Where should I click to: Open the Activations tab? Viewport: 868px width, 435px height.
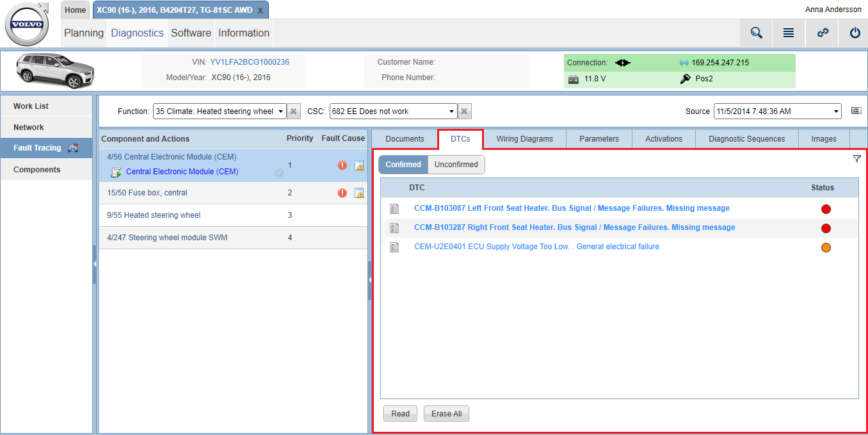(x=664, y=139)
